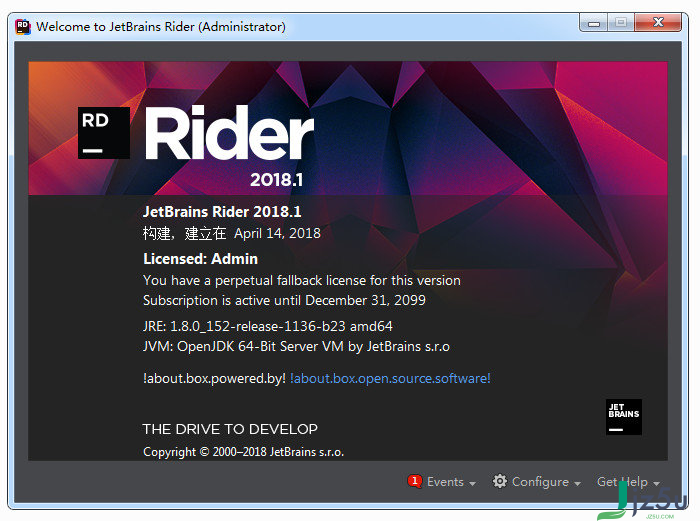Click the 'April 14, 2018' build date
The height and width of the screenshot is (521, 700).
277,233
